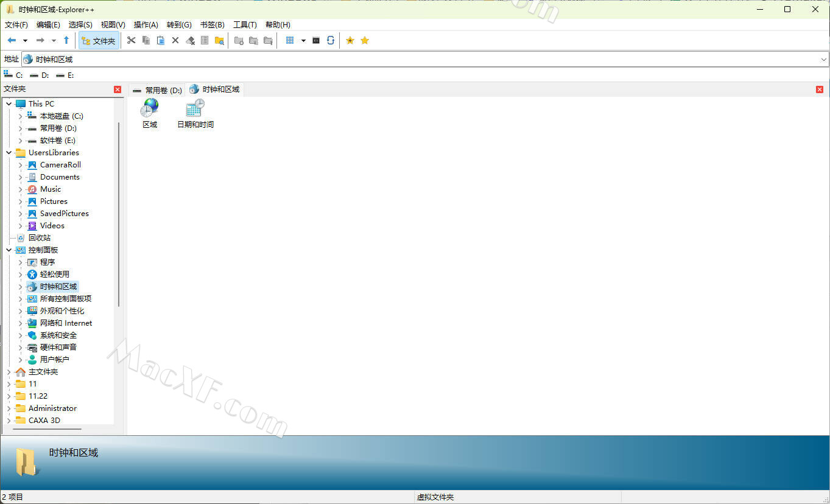Click the Paste clipboard icon
Image resolution: width=830 pixels, height=504 pixels.
click(x=161, y=40)
